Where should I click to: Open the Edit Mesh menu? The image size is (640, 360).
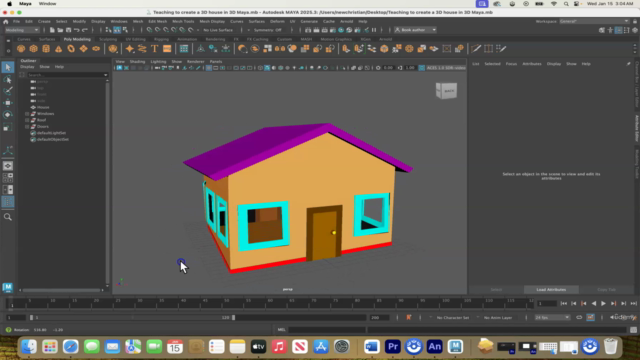(158, 21)
